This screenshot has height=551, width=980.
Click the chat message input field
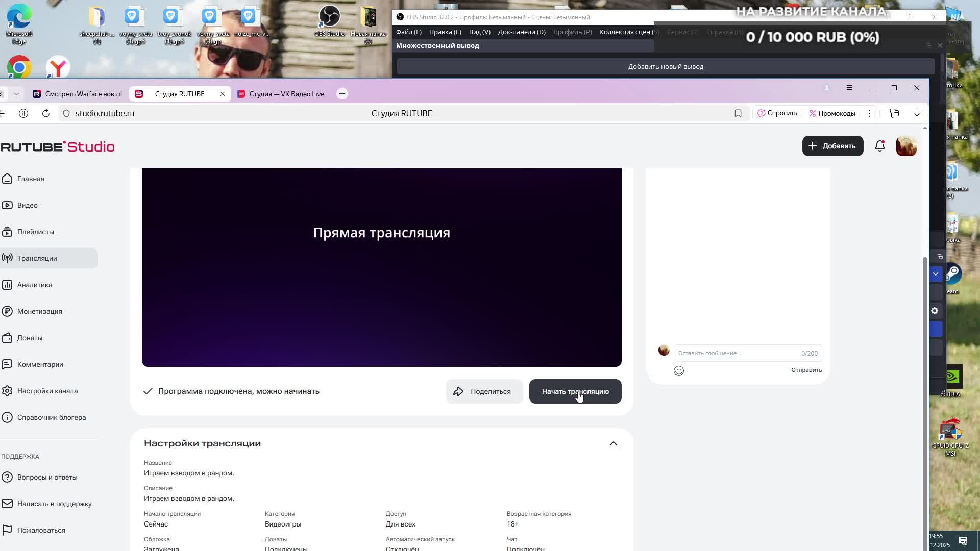point(735,353)
